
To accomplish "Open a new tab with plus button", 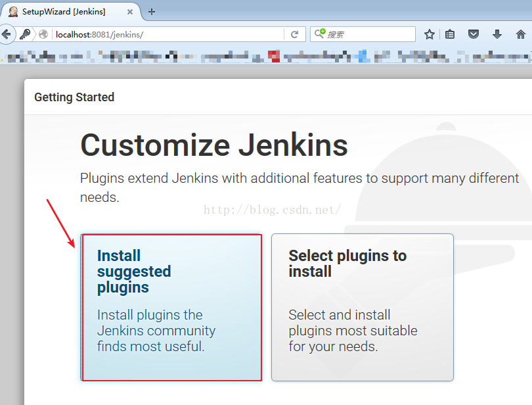I will [152, 12].
